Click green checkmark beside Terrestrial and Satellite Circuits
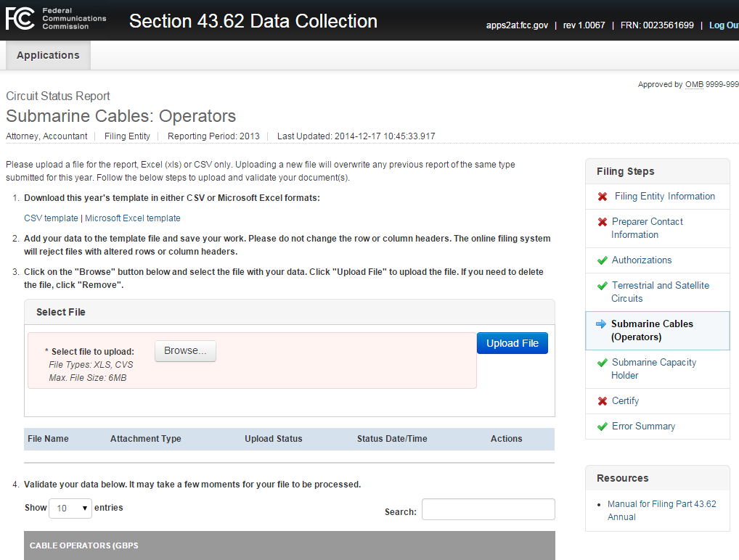This screenshot has height=560, width=739. point(602,286)
